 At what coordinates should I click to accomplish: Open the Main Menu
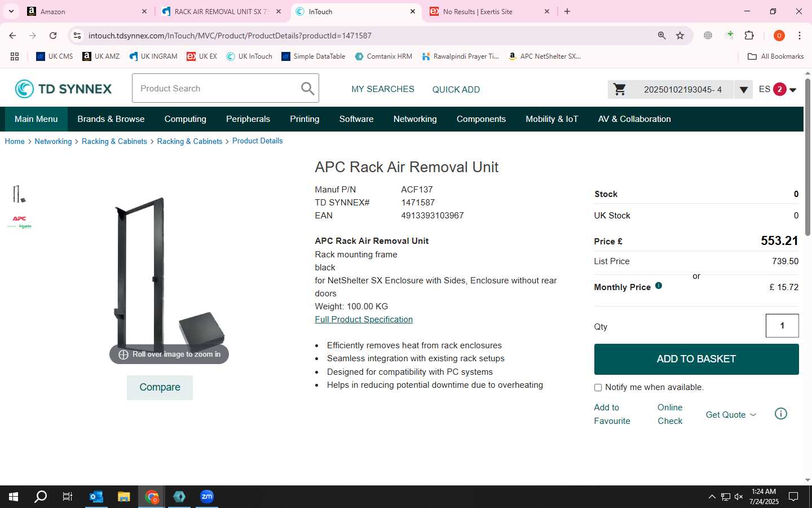click(x=36, y=119)
